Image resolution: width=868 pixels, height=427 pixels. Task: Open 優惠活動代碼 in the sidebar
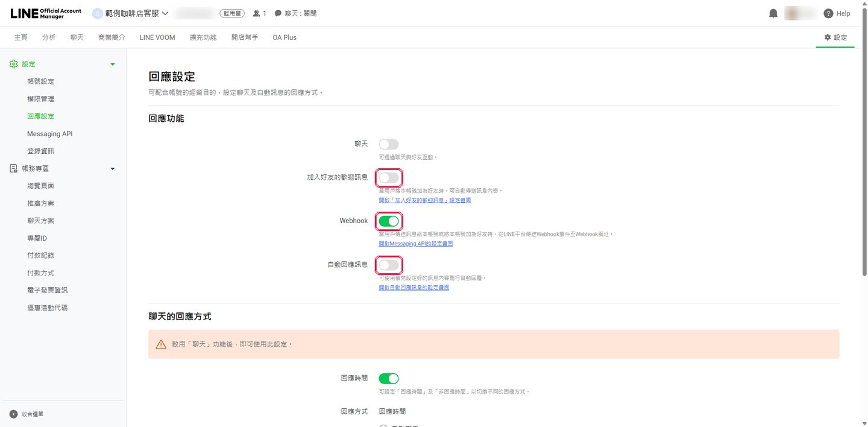(48, 308)
